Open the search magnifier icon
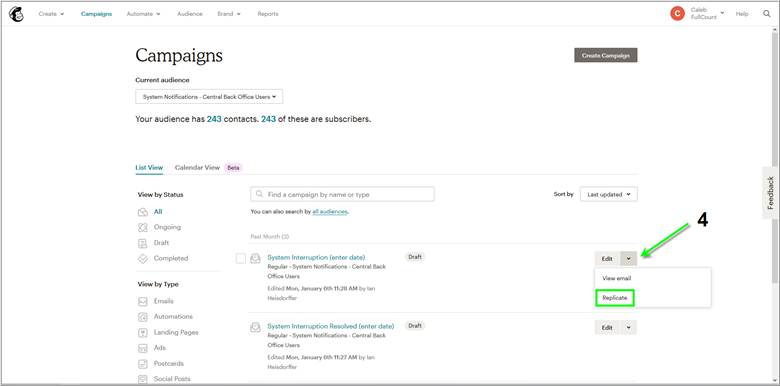 [767, 14]
